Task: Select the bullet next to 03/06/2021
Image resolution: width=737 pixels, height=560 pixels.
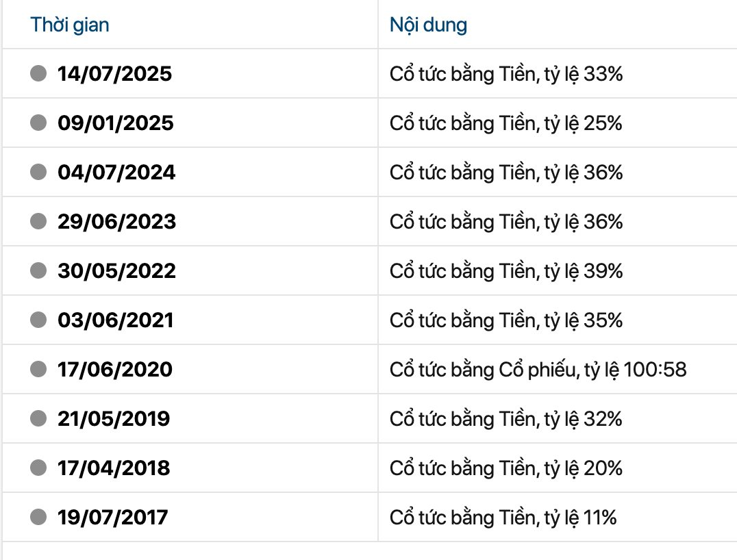Action: [38, 319]
